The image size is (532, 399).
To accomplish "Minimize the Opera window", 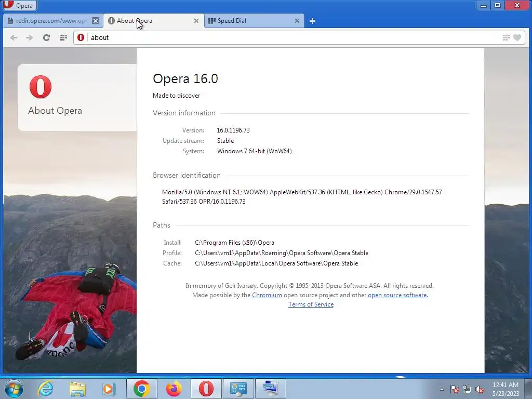I will (484, 5).
